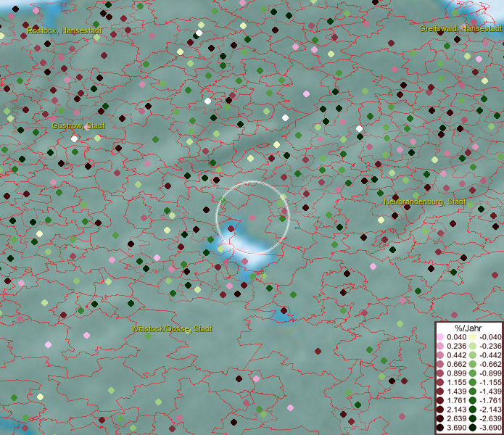Click the Greifswald, Hansestadt map label
The height and width of the screenshot is (435, 504).
(x=460, y=28)
